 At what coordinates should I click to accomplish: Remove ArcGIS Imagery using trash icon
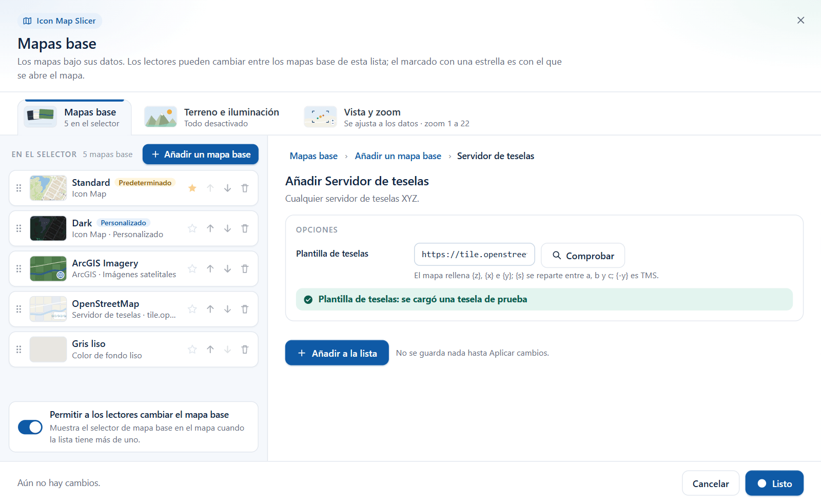click(245, 268)
